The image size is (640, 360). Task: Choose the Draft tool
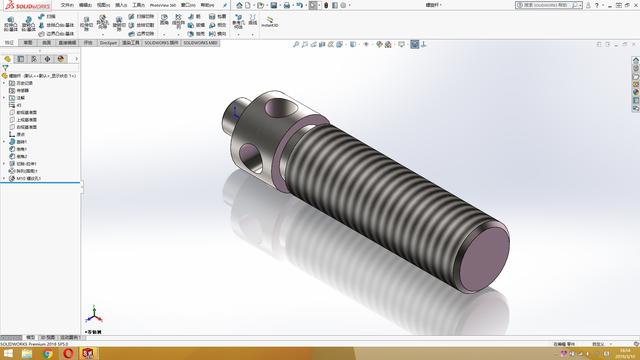point(196,25)
